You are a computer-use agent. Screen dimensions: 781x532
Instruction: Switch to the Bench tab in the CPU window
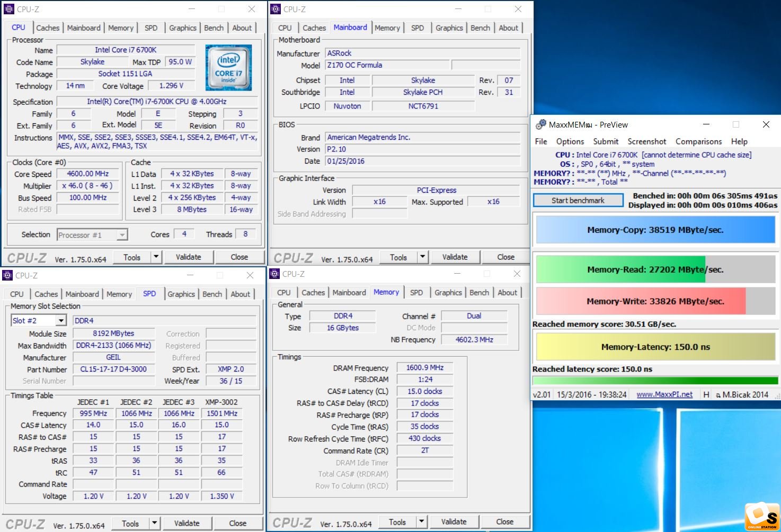214,28
